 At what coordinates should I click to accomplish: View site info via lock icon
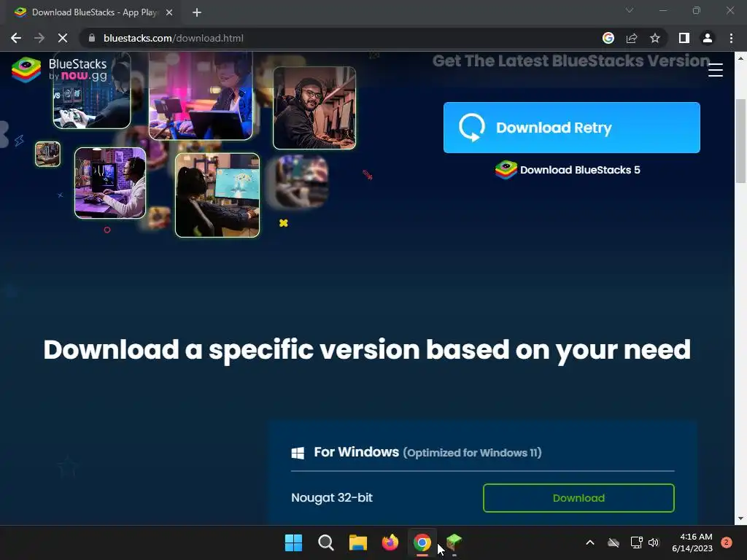tap(92, 38)
